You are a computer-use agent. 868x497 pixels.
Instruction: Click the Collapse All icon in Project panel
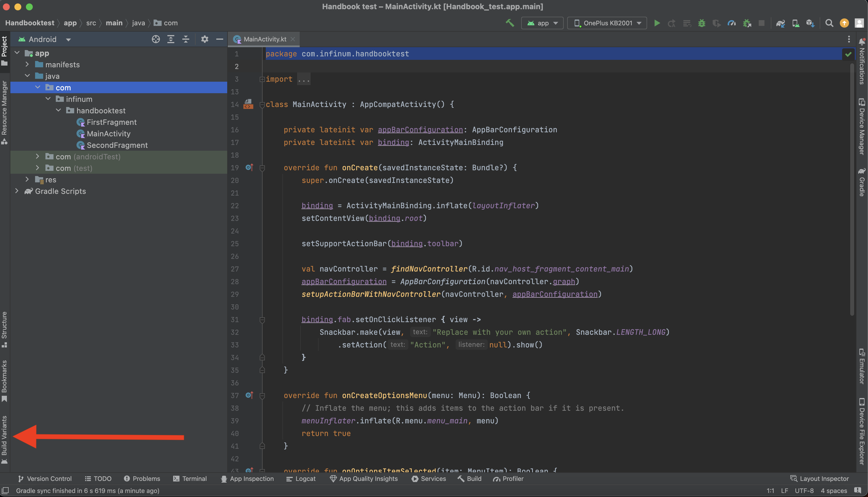[186, 39]
